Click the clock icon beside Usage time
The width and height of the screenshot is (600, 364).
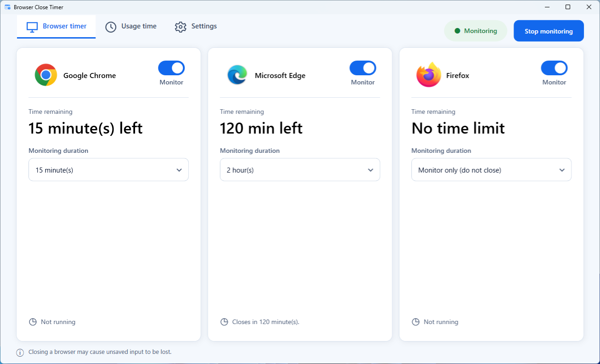pos(111,27)
